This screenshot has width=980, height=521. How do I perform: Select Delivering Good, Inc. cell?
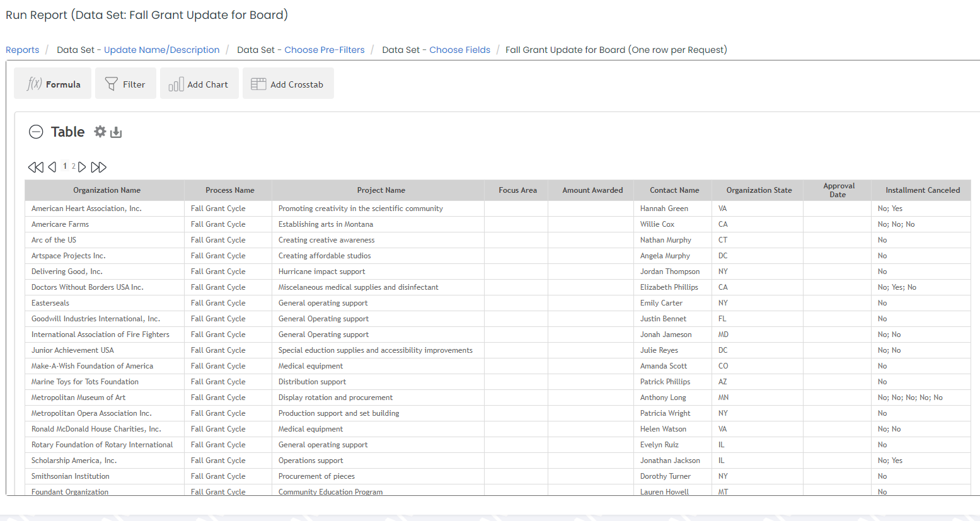105,272
